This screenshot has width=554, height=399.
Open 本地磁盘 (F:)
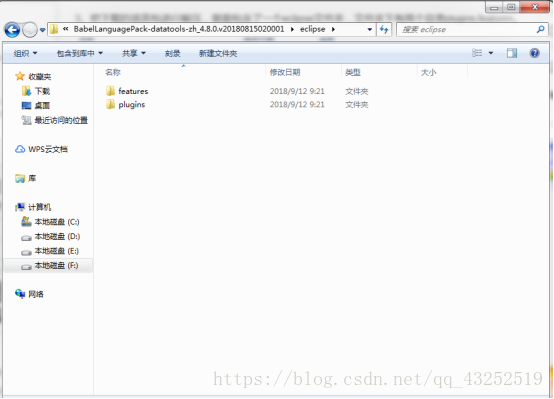point(56,266)
